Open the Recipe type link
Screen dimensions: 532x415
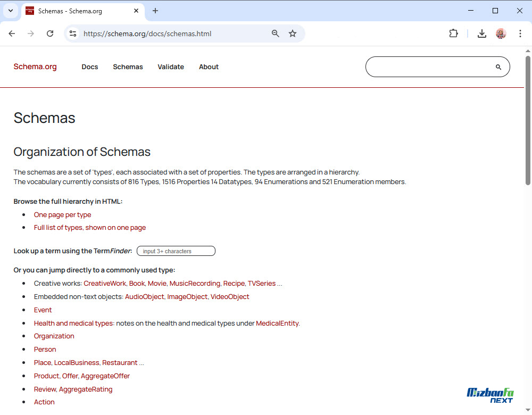[x=234, y=284]
